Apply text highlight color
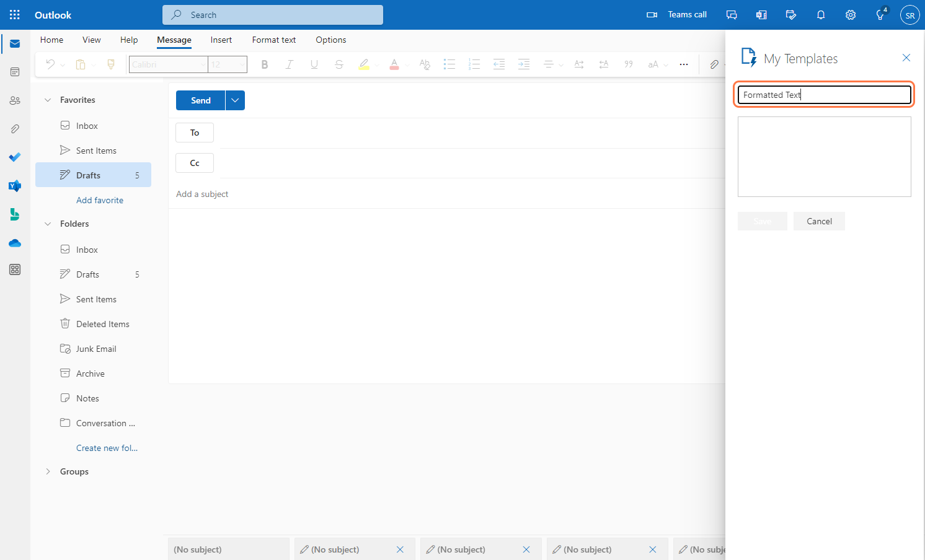This screenshot has width=925, height=560. [x=364, y=64]
